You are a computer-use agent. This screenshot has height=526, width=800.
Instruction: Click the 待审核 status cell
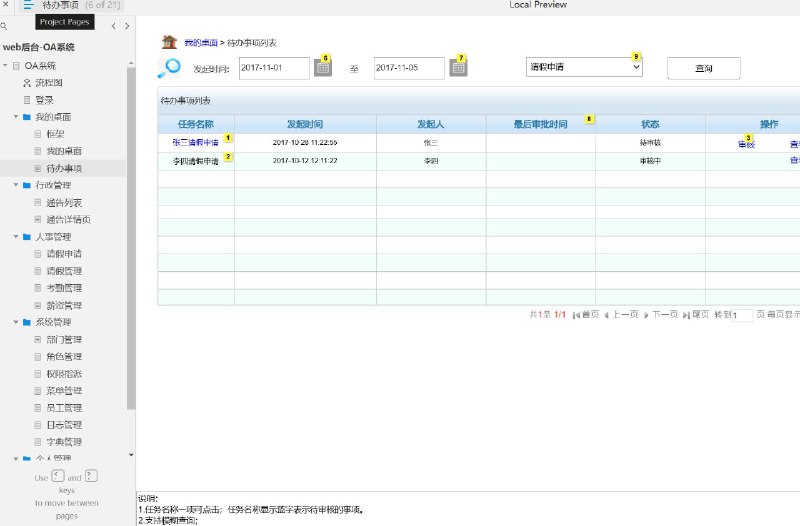pyautogui.click(x=651, y=143)
